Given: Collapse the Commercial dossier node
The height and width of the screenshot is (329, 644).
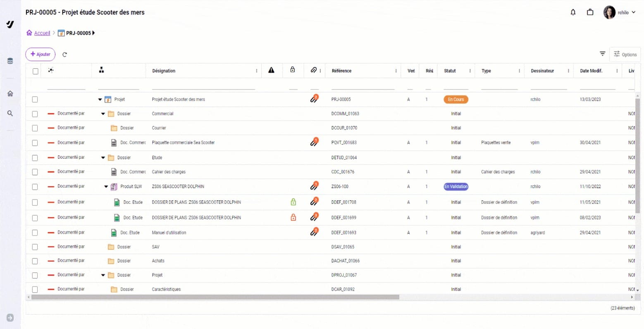Looking at the screenshot, I should [x=103, y=114].
